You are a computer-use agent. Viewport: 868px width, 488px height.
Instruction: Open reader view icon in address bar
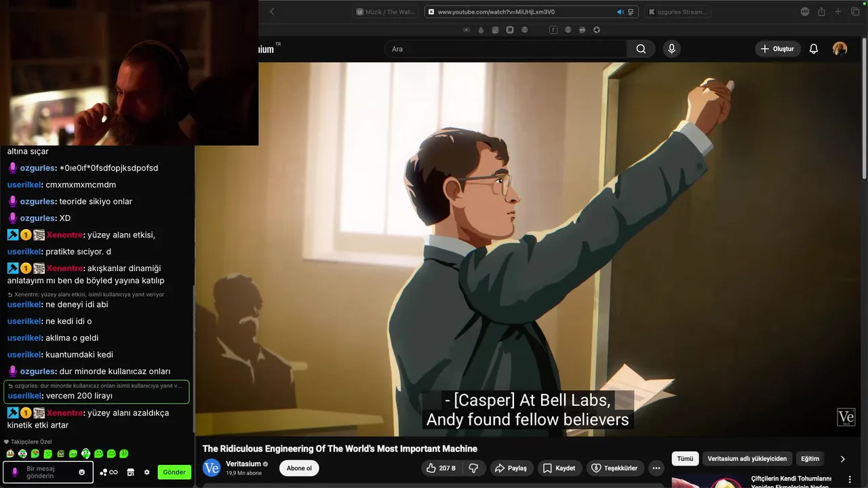631,12
